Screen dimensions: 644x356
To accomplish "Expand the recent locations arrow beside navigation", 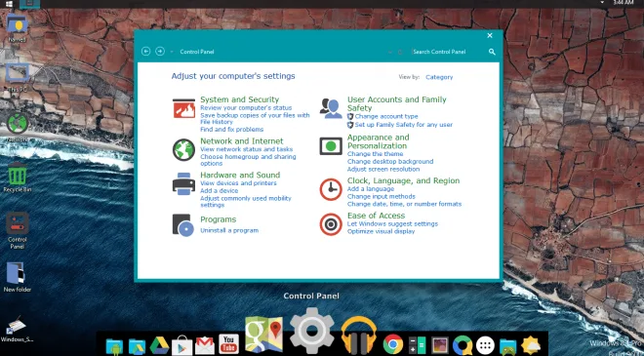I will (172, 52).
